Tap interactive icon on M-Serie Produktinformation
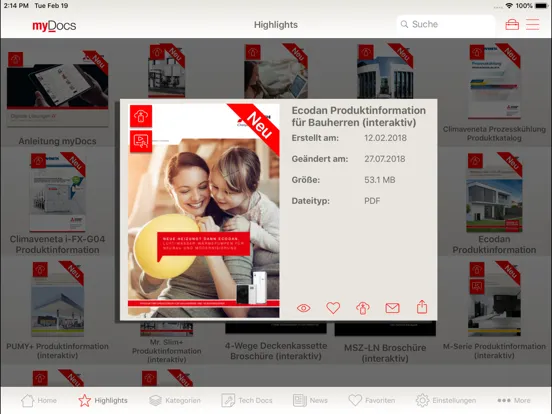Image resolution: width=552 pixels, height=414 pixels. click(477, 286)
